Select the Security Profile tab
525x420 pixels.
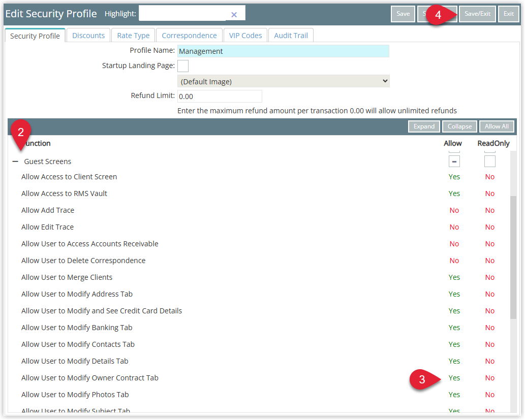tap(35, 36)
